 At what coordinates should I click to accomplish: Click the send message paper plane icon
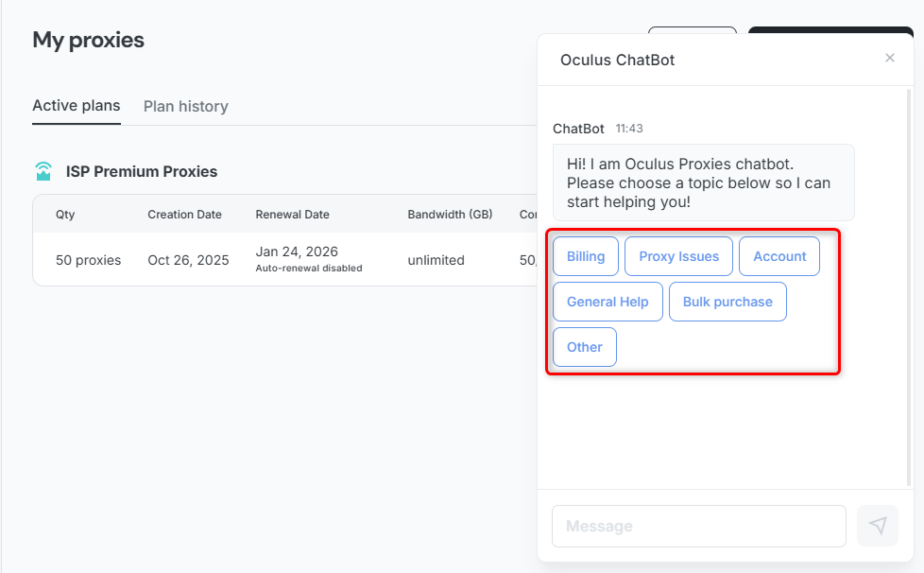(x=878, y=526)
